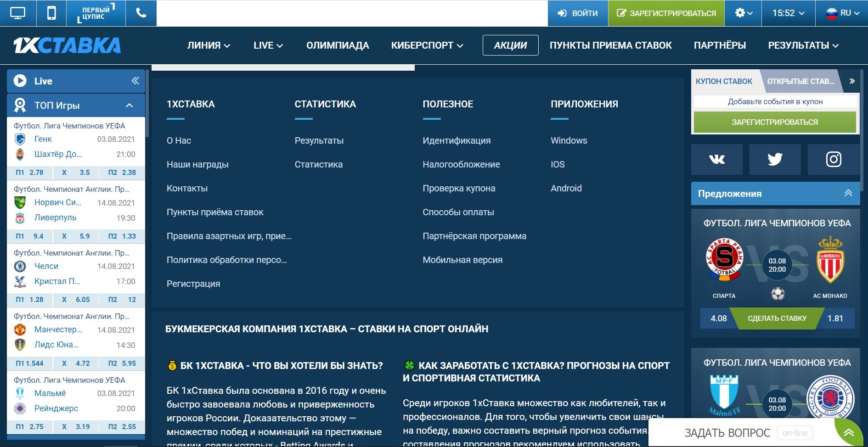Open ПУНКТЫ ПРИЕМА СТАВОК menu item
Image resolution: width=868 pixels, height=447 pixels.
pyautogui.click(x=611, y=45)
